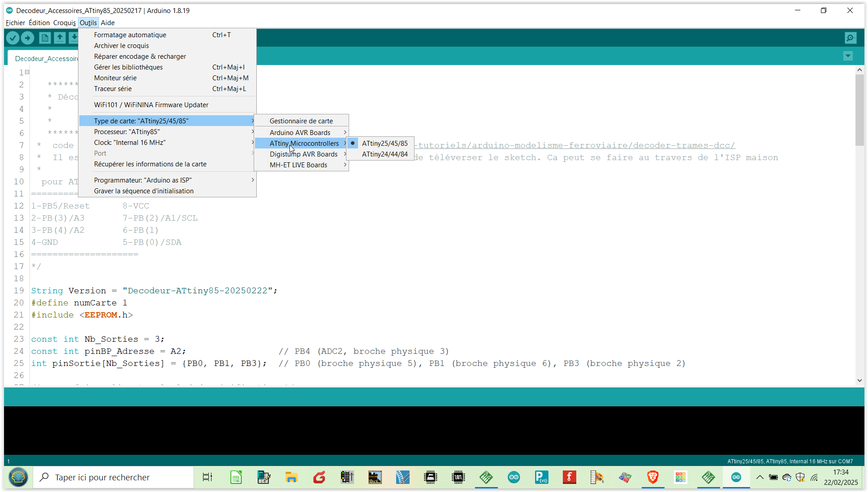Image resolution: width=868 pixels, height=492 pixels.
Task: Click the board status text in status bar
Action: pyautogui.click(x=790, y=461)
